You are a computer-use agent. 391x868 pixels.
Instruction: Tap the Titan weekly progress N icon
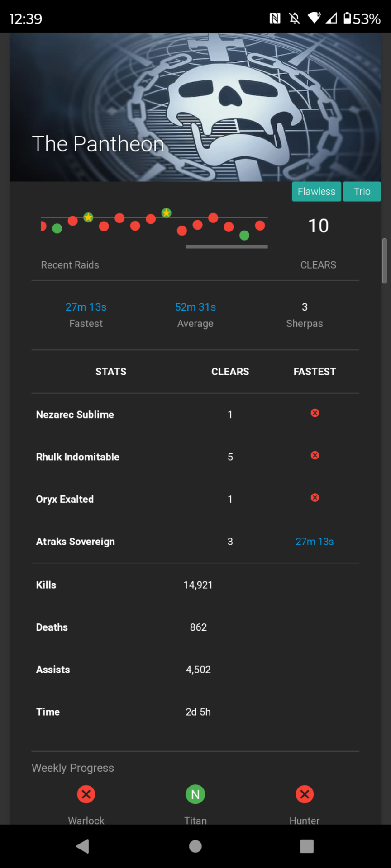[195, 794]
